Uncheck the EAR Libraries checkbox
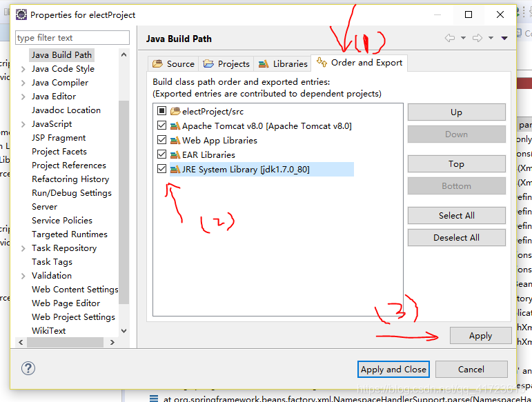This screenshot has height=402, width=532. (x=162, y=154)
